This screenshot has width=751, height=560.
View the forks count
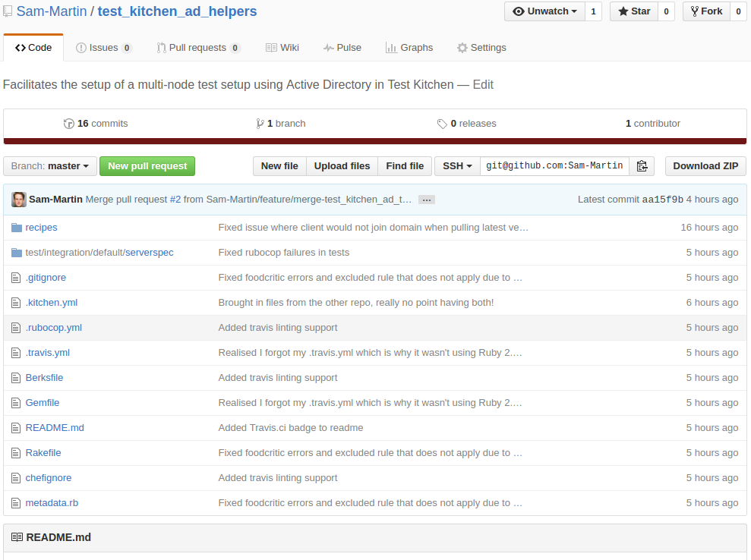point(739,11)
